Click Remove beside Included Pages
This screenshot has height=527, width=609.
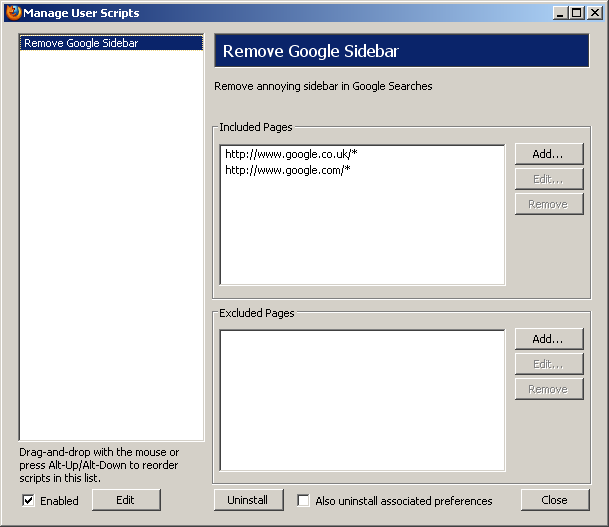tap(548, 204)
